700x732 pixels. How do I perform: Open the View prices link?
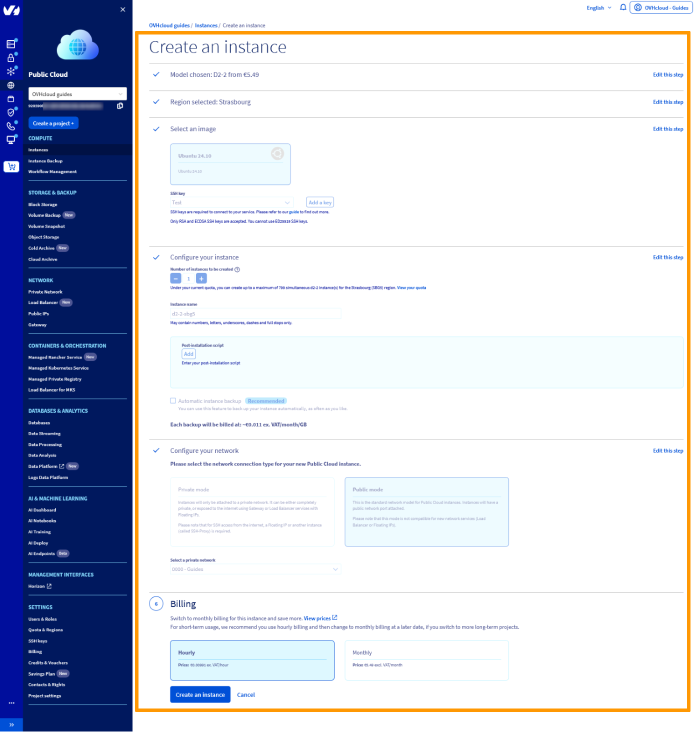(320, 617)
